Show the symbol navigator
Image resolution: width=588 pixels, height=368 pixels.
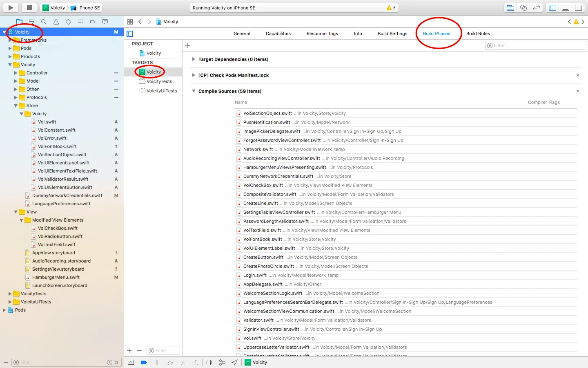[31, 22]
